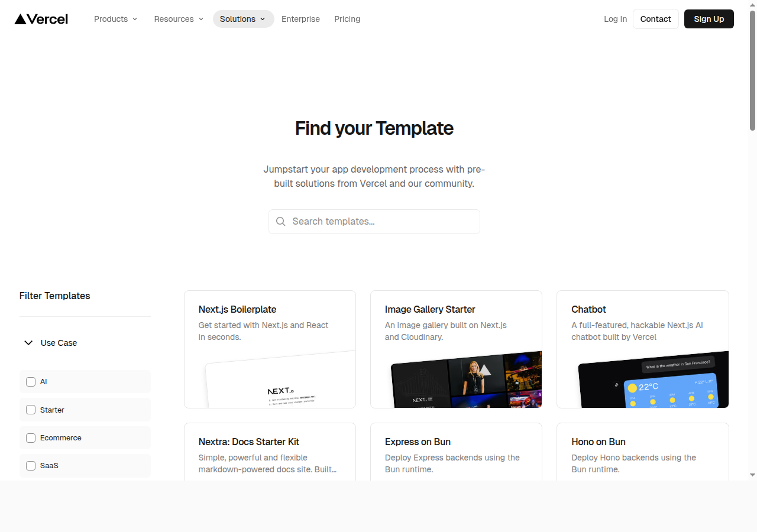This screenshot has width=757, height=532.
Task: Open the Log In link
Action: 615,19
